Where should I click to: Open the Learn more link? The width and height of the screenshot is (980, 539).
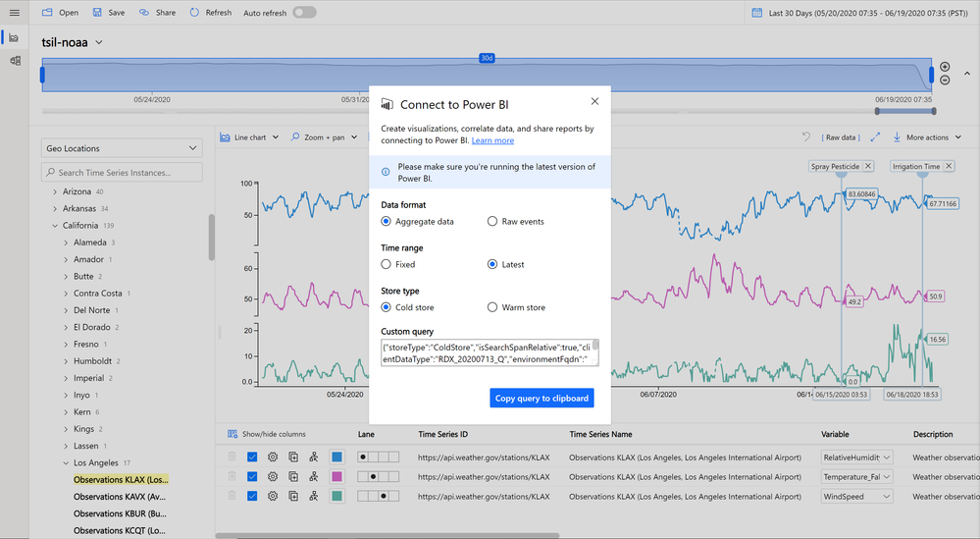point(492,140)
